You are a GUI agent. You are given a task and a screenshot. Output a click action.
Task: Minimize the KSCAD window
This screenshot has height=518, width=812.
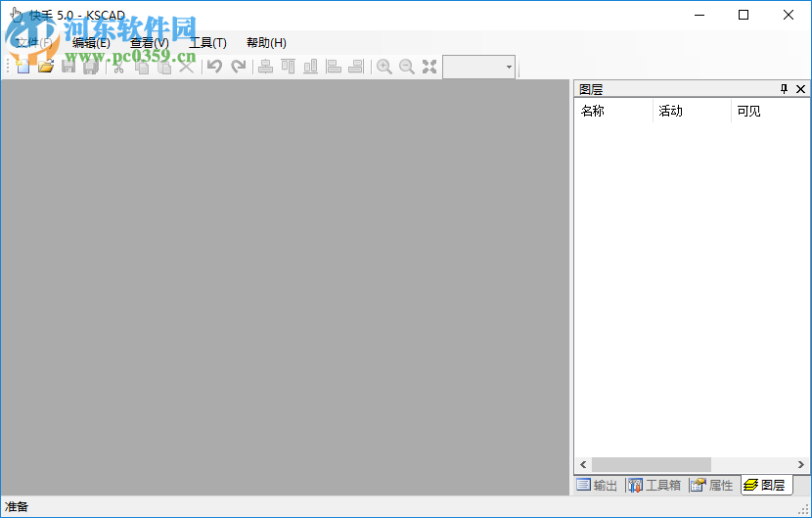pyautogui.click(x=699, y=15)
